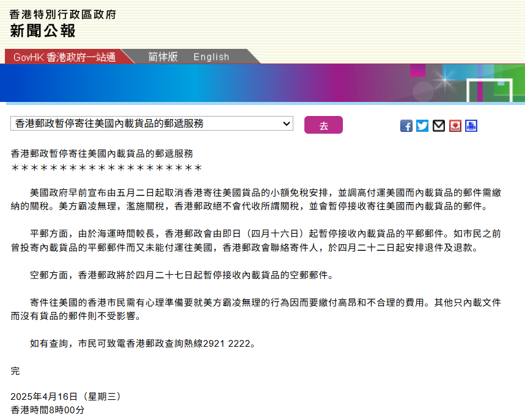The width and height of the screenshot is (525, 420).
Task: Click the blue printer icon
Action: pyautogui.click(x=471, y=126)
